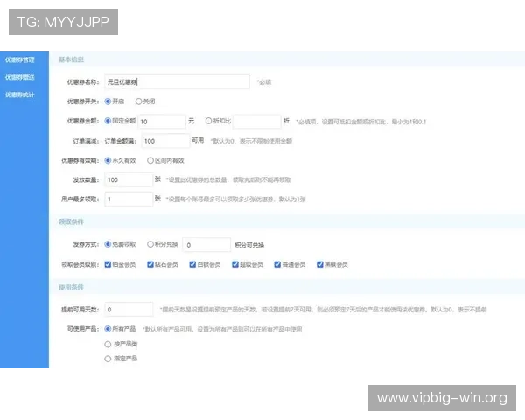This screenshot has width=525, height=420.
Task: Click the 积分 exchange points field
Action: pyautogui.click(x=206, y=245)
